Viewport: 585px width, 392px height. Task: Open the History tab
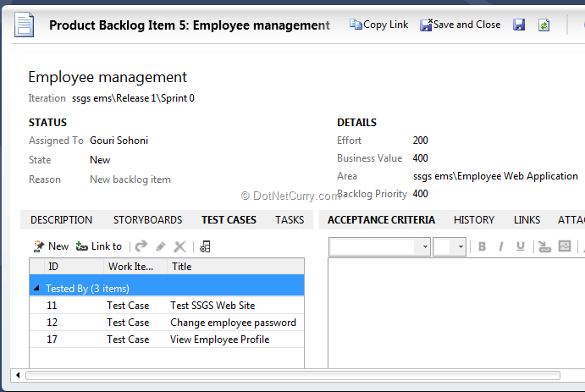tap(473, 220)
